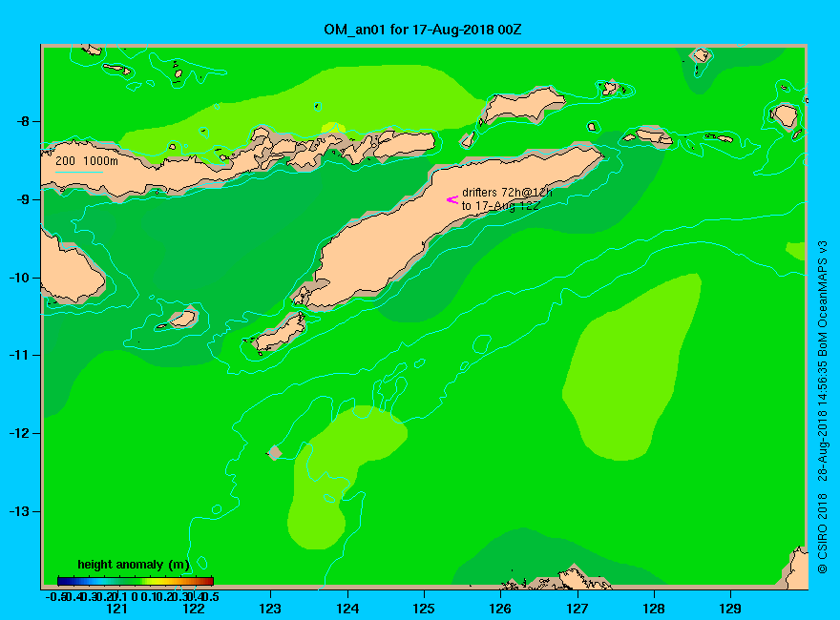Click latitude label -8
This screenshot has width=840, height=620.
pos(23,121)
